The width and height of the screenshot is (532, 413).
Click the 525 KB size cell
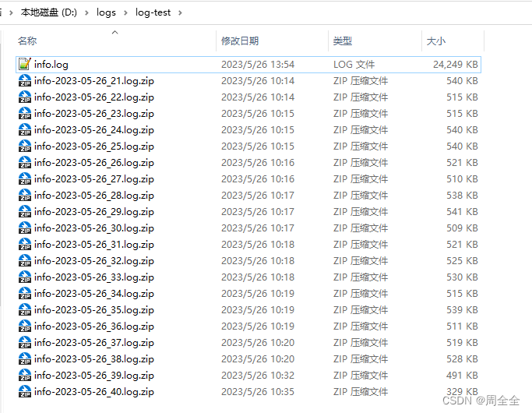coord(462,260)
